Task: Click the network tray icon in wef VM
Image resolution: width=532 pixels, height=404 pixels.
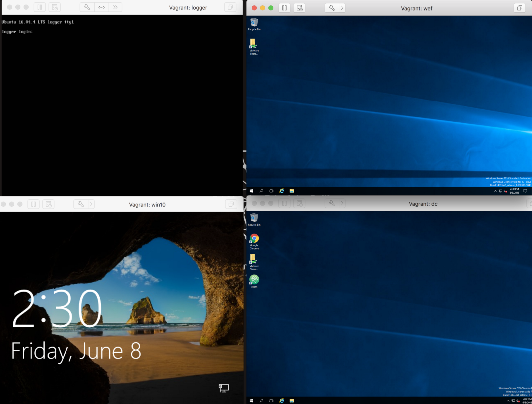Action: (500, 191)
